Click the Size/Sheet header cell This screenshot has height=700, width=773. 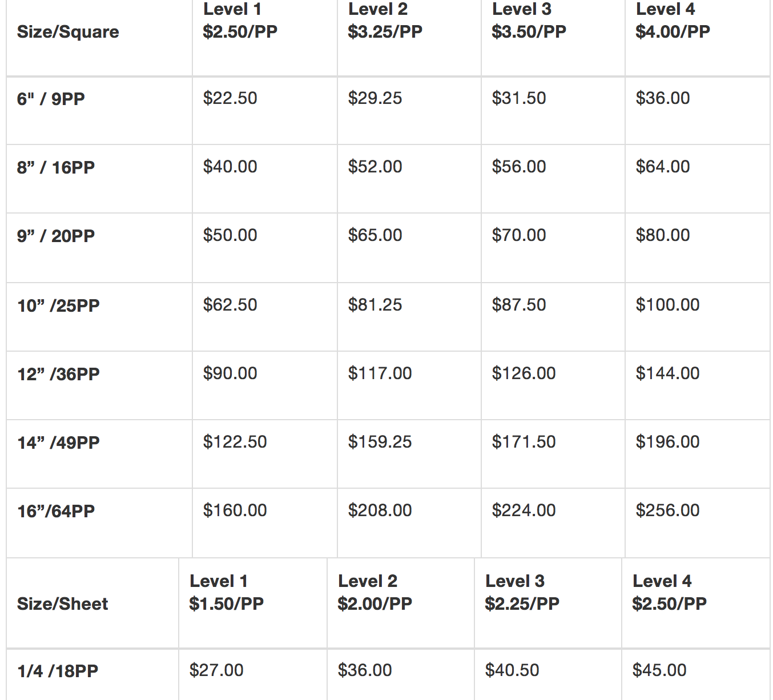tap(62, 604)
